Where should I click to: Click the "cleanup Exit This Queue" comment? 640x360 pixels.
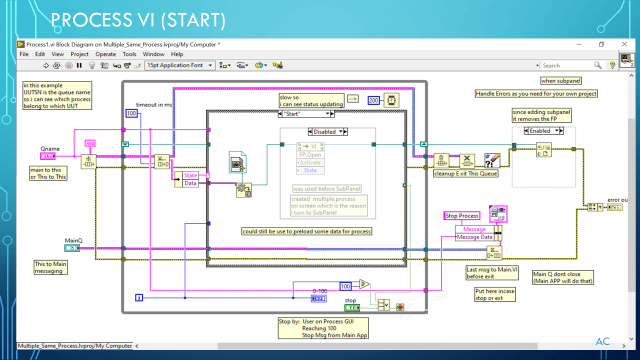[x=466, y=173]
